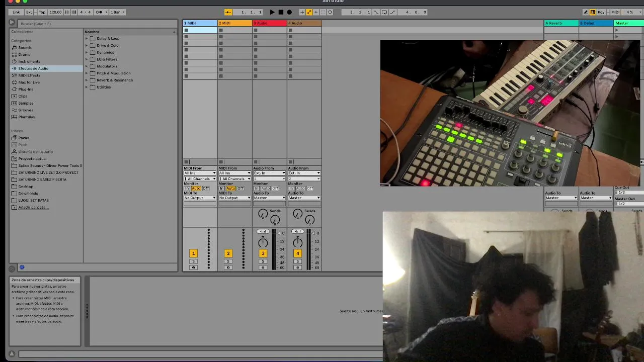Expand the Drive & Color folder
The height and width of the screenshot is (362, 644).
86,45
